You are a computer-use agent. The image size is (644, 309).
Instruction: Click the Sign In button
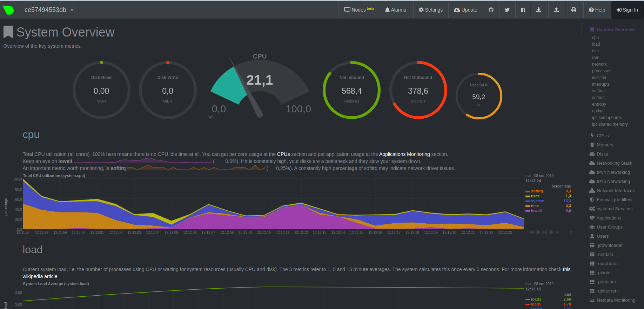click(627, 10)
